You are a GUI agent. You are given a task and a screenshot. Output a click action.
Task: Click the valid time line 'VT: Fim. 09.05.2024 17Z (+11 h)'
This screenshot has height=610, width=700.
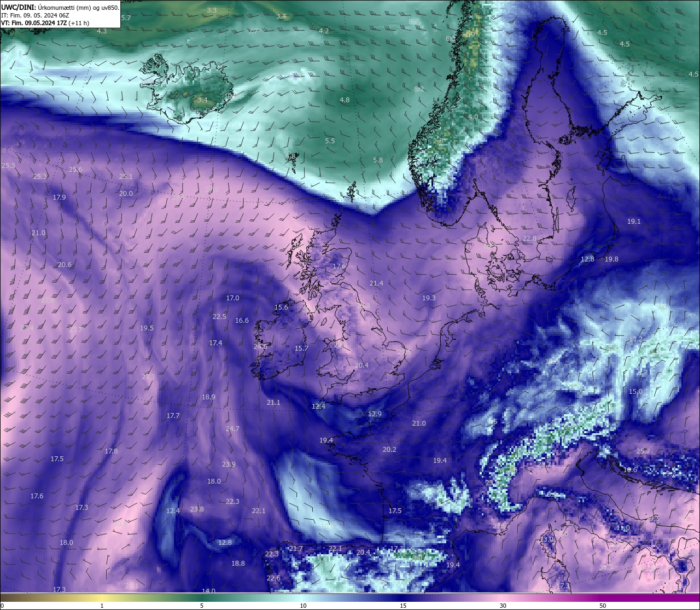[45, 23]
